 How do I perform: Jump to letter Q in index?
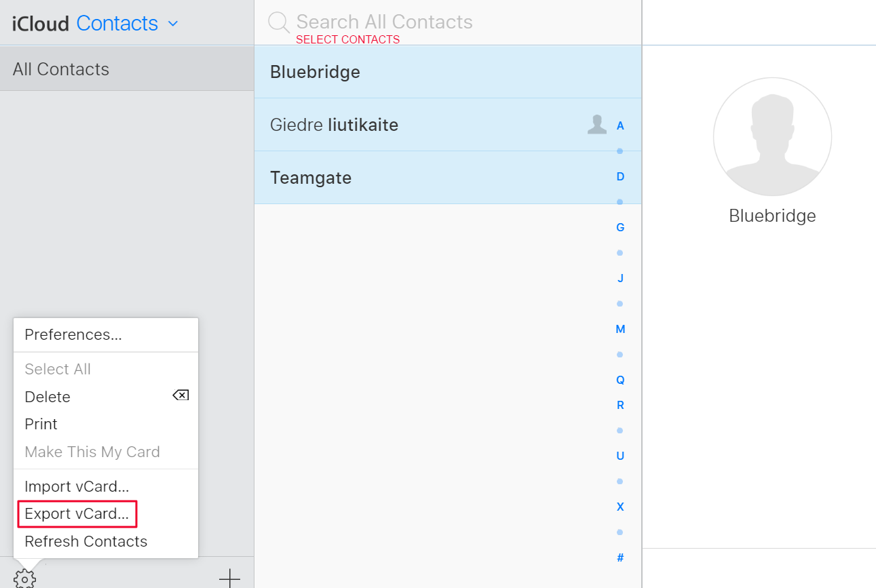tap(620, 380)
